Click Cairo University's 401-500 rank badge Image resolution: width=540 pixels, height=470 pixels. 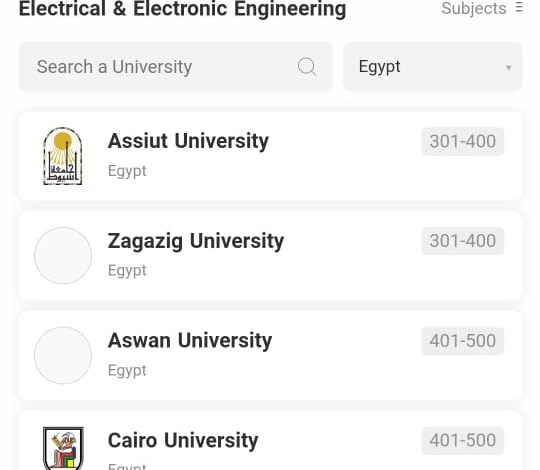point(463,440)
